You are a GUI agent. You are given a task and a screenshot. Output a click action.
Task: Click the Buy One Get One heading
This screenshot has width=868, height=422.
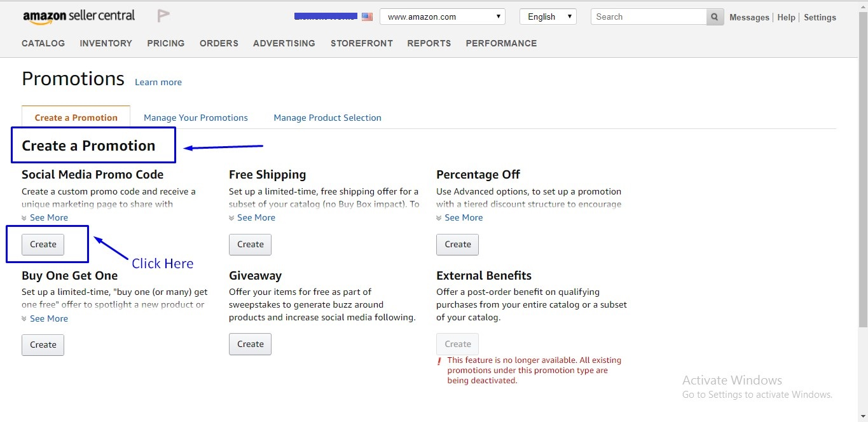click(70, 275)
